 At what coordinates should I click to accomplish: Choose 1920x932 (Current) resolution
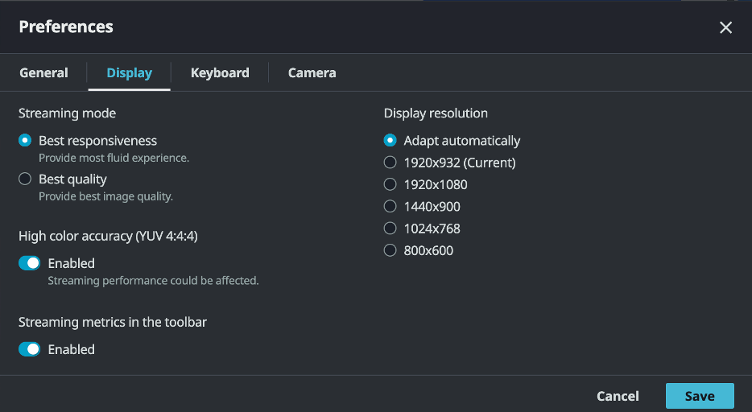point(390,163)
